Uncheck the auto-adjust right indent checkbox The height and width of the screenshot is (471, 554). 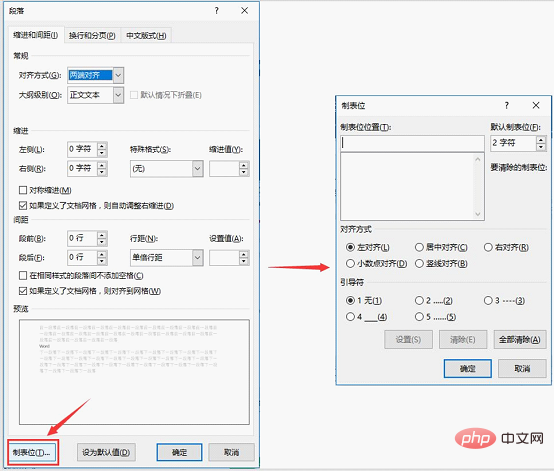(23, 206)
